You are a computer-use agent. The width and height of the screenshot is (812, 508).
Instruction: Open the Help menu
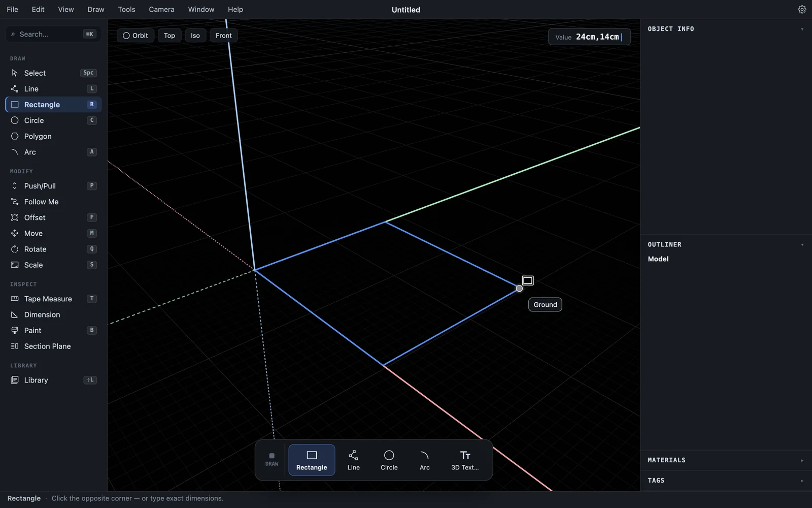click(235, 9)
